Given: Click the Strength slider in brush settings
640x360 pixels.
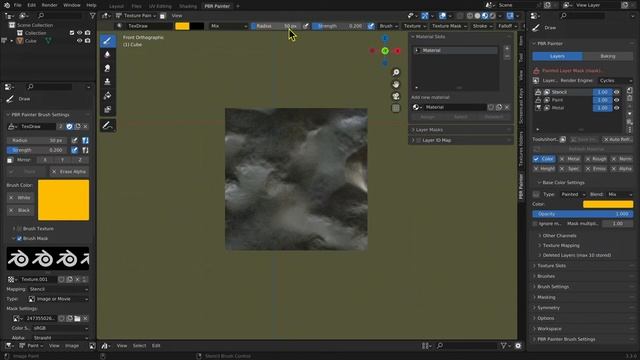Looking at the screenshot, I should tap(38, 150).
